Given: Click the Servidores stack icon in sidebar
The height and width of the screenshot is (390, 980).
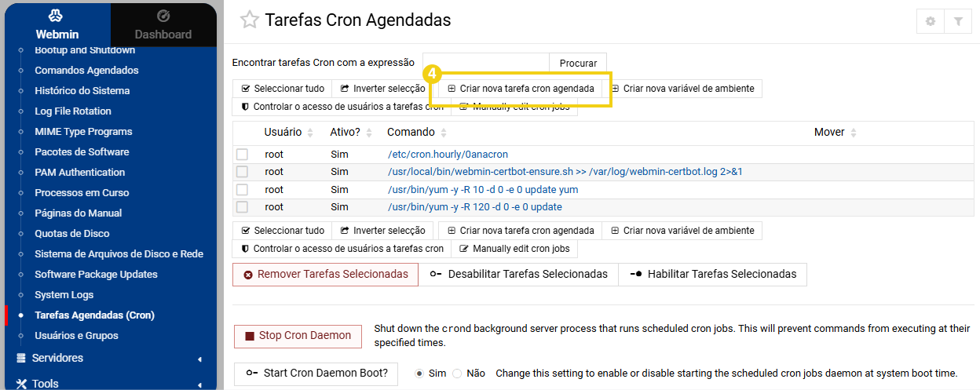Looking at the screenshot, I should pyautogui.click(x=21, y=358).
